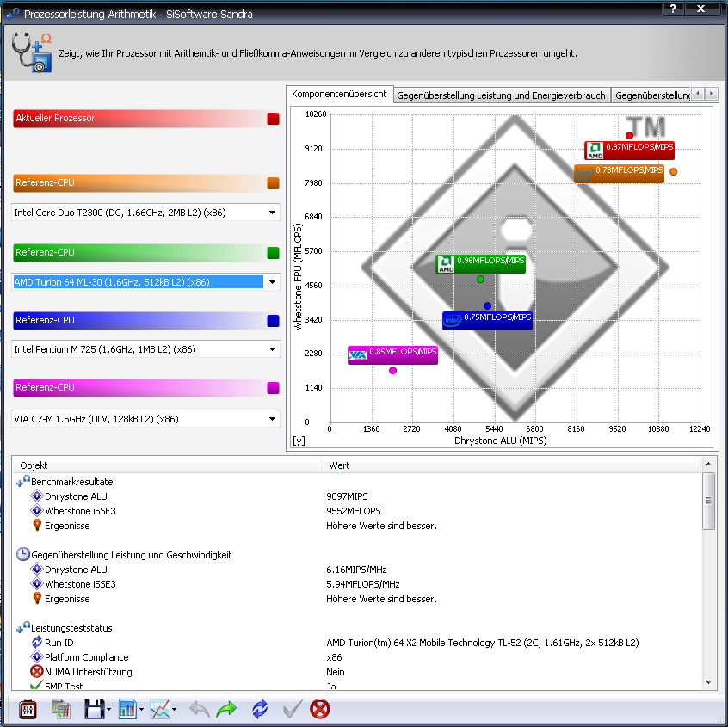Click the green forward arrow icon

click(x=226, y=709)
